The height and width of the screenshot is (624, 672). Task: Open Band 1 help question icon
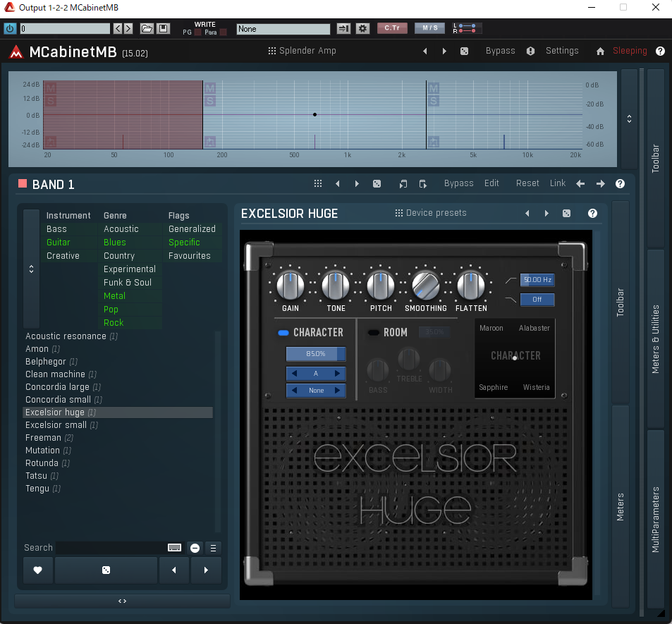pos(620,184)
